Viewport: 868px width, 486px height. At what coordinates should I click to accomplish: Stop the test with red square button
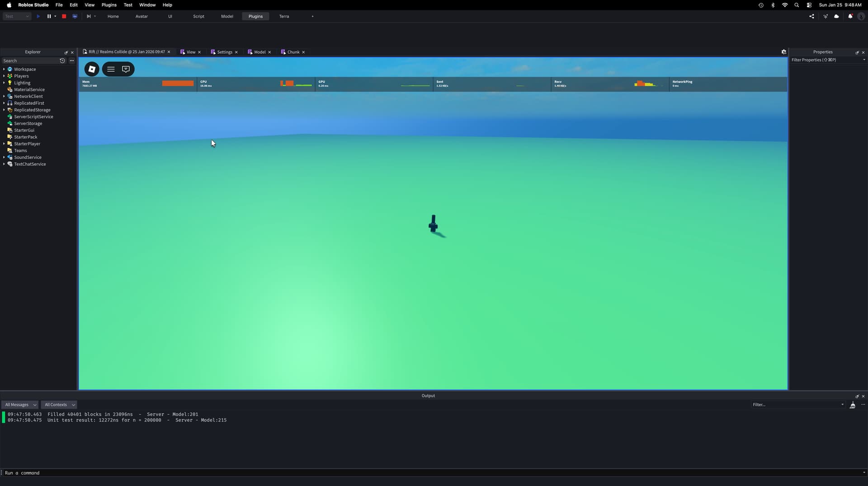(x=64, y=16)
